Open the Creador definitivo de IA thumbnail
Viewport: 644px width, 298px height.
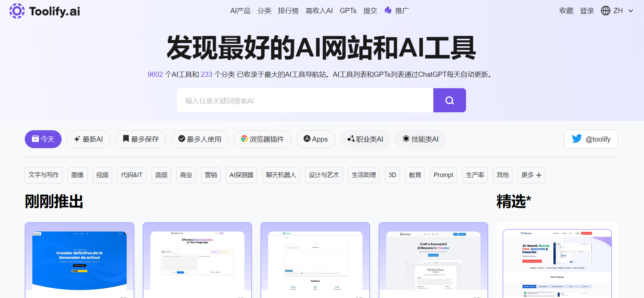tap(80, 260)
